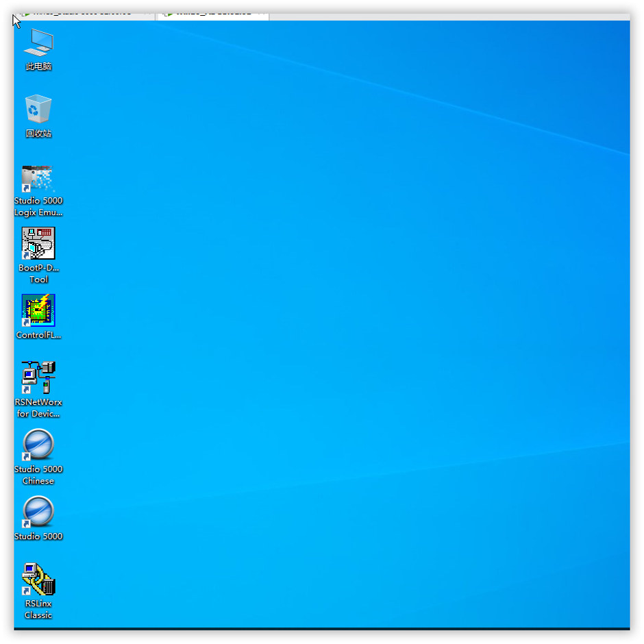Select RSNetWorx for DeviceNet shortcut icon
The height and width of the screenshot is (644, 644).
click(38, 377)
